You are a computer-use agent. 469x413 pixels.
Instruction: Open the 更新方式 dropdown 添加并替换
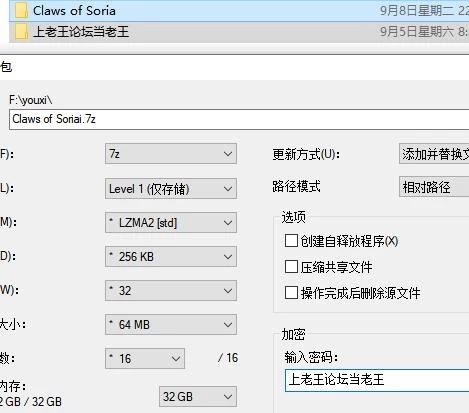tap(434, 154)
